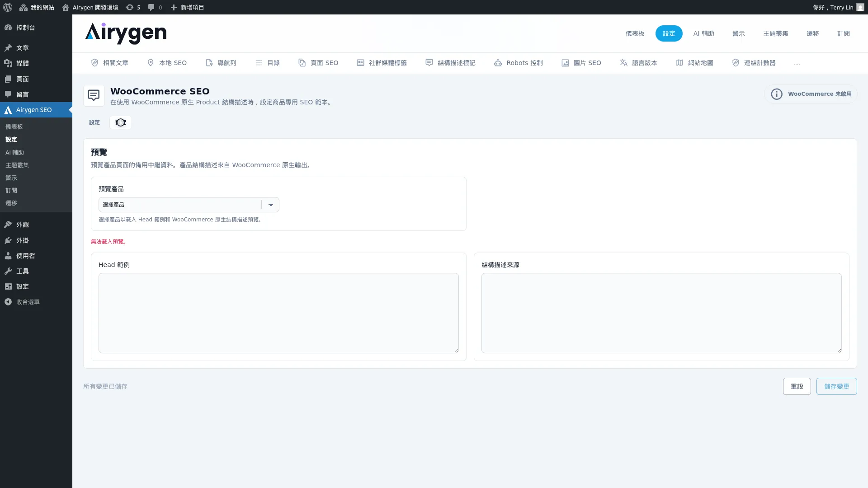Expand the ... overflow of settings tabs
Viewport: 868px width, 488px height.
797,63
